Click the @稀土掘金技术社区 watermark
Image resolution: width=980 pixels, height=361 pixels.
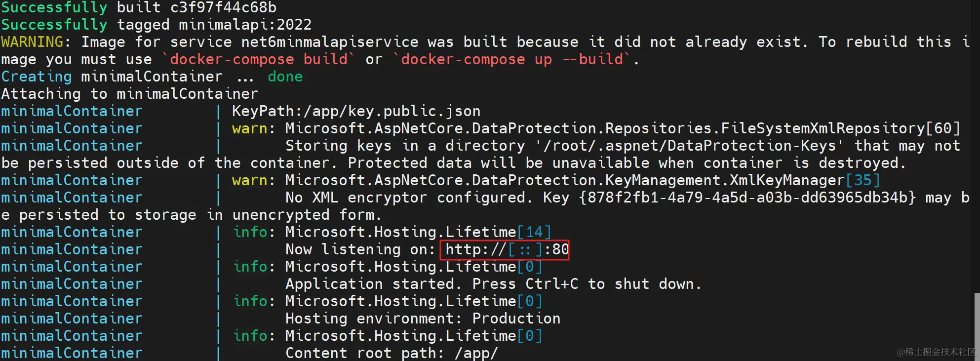(x=936, y=352)
